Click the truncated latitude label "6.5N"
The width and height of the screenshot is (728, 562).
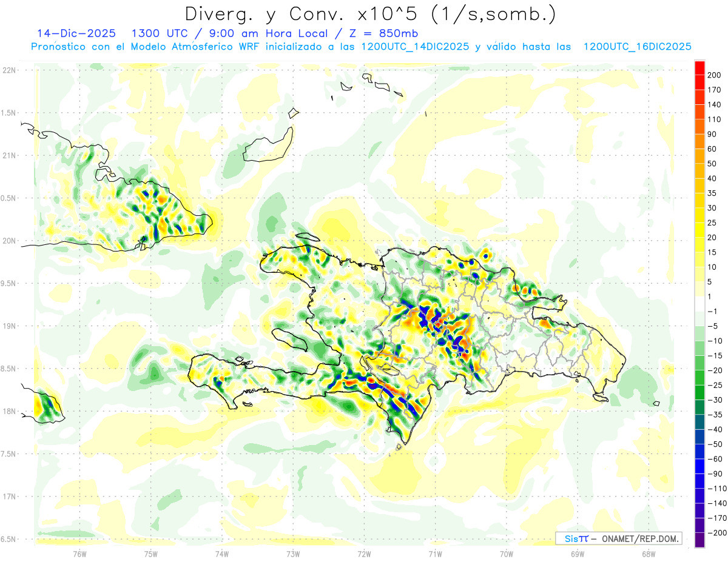click(x=8, y=539)
